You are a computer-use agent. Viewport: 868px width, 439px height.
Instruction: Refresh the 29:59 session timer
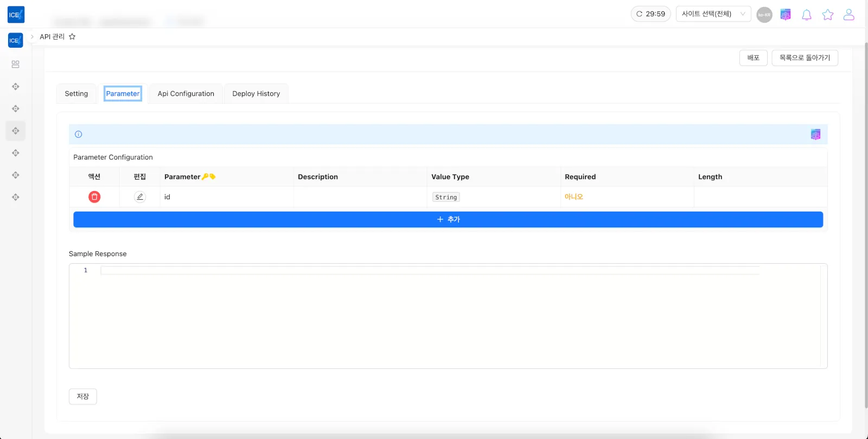(650, 14)
